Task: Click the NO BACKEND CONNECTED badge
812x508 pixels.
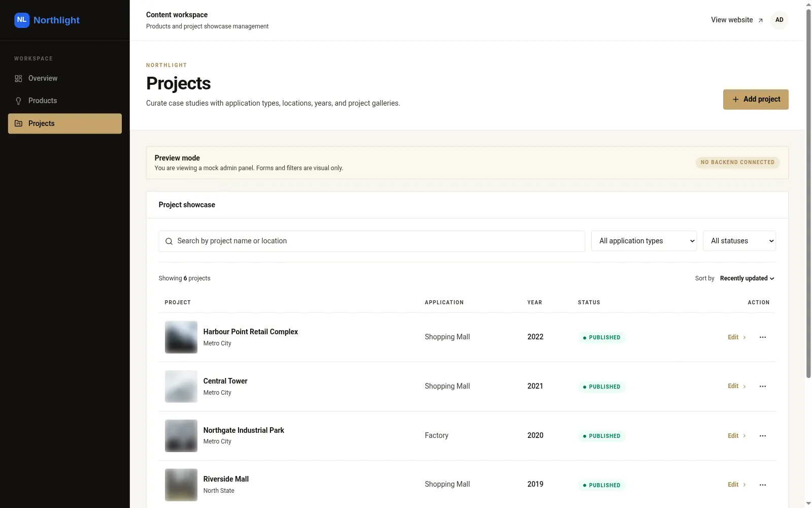Action: point(737,163)
